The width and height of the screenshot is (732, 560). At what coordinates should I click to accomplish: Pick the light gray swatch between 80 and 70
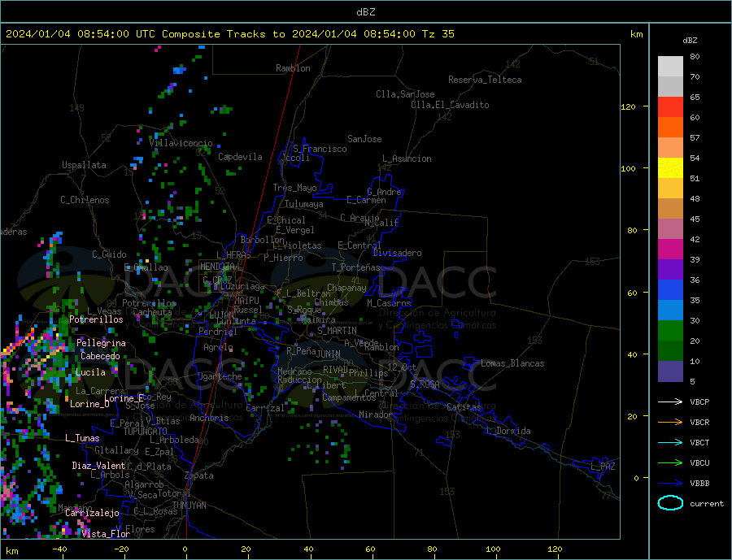[670, 67]
